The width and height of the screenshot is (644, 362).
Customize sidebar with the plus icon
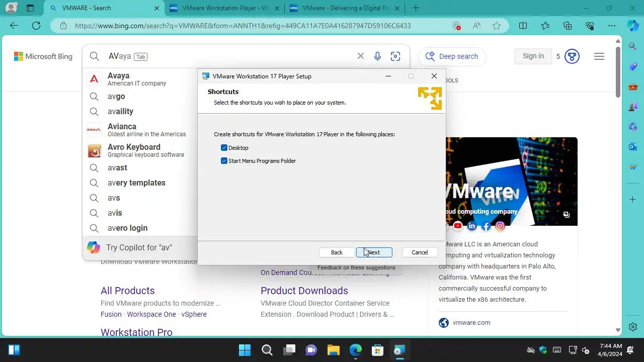(633, 200)
